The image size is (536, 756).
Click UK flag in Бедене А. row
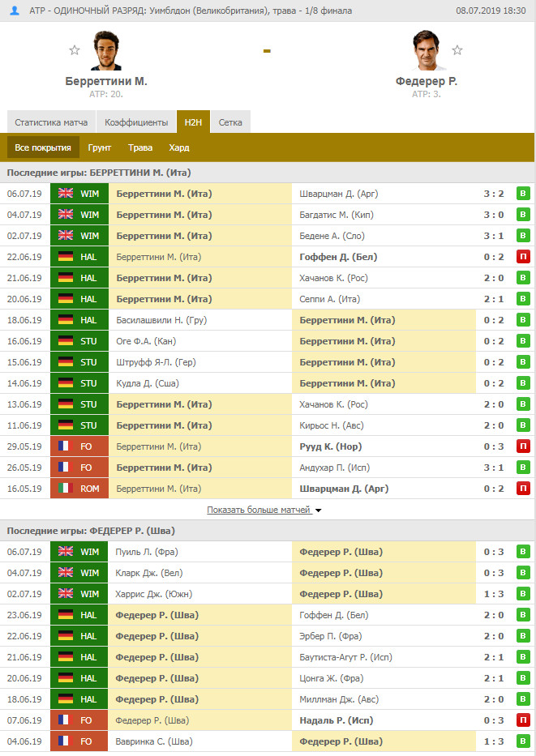[66, 236]
